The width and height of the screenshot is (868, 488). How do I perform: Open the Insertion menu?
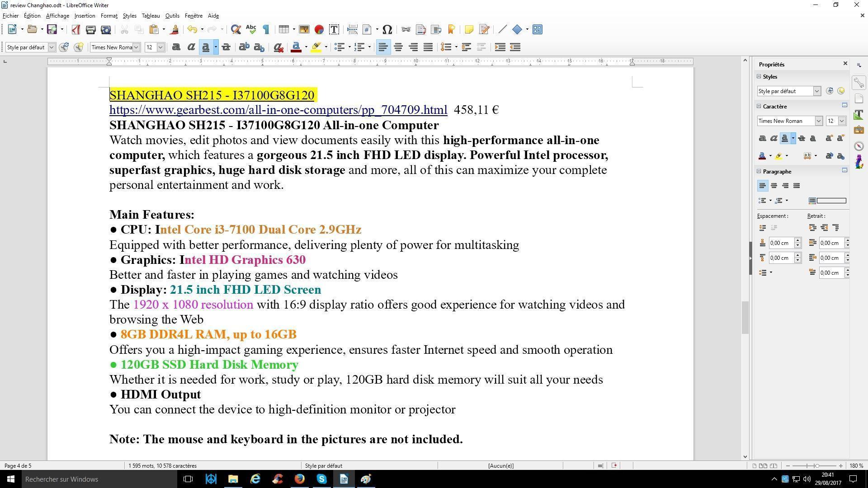pos(85,16)
